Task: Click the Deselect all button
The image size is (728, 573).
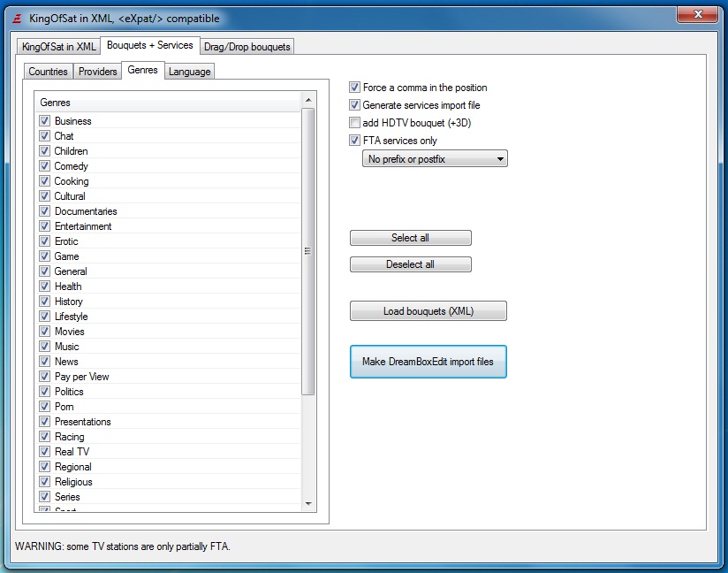Action: coord(411,264)
